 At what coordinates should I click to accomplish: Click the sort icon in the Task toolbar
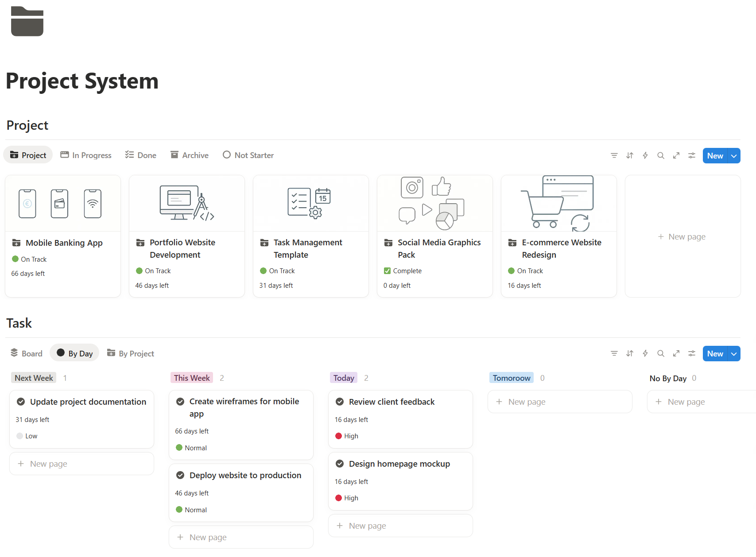click(629, 353)
